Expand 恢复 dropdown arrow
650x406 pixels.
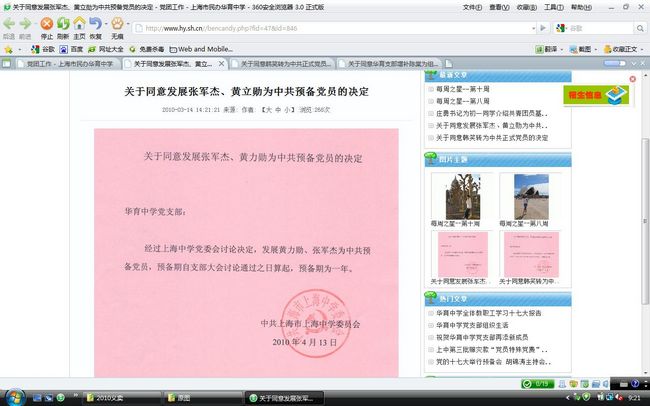pyautogui.click(x=106, y=24)
